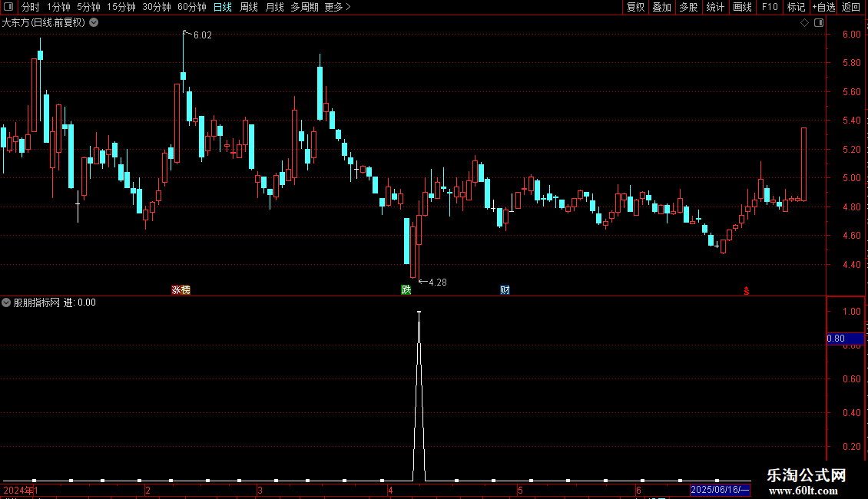Select the 30分钟 period
868x499 pixels.
(x=157, y=7)
